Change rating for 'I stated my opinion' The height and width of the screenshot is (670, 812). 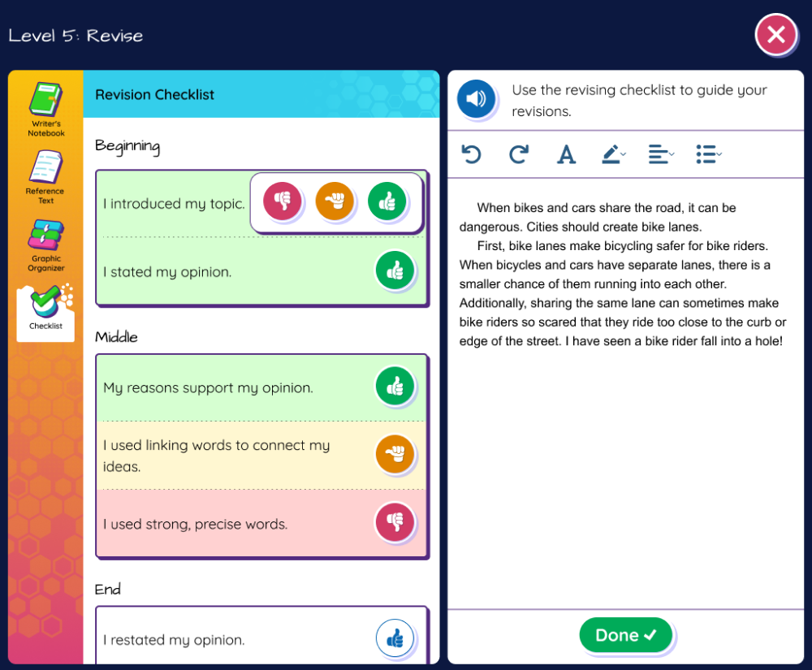coord(395,271)
